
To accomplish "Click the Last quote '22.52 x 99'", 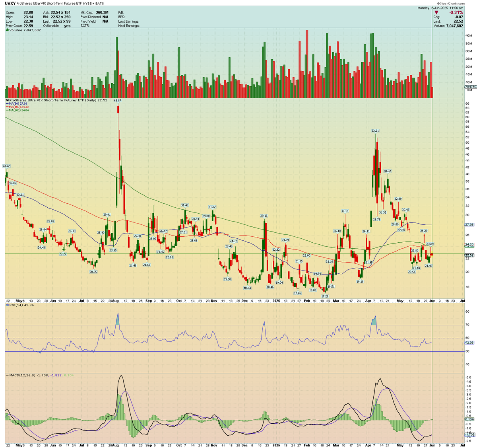I will point(62,21).
